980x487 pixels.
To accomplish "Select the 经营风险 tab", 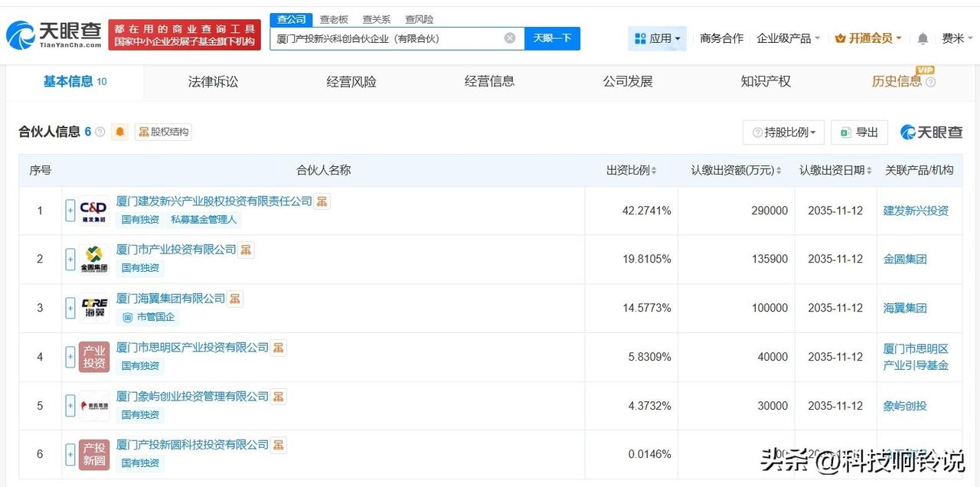I will [351, 82].
